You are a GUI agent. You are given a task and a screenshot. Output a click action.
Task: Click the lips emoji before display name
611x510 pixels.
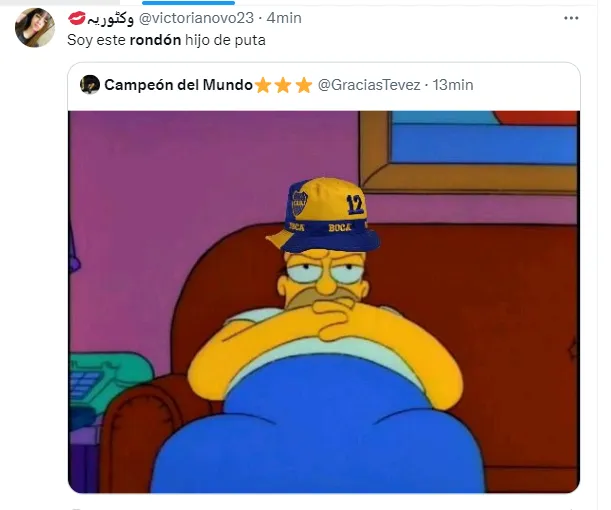pos(77,18)
